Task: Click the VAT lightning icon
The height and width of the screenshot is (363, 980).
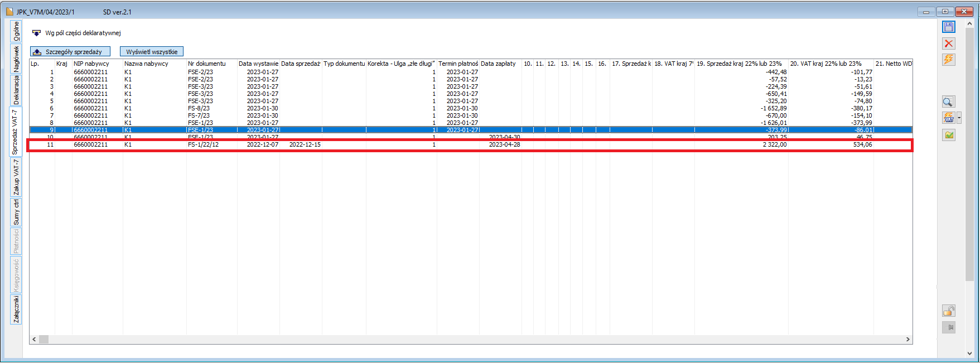Action: point(948,118)
